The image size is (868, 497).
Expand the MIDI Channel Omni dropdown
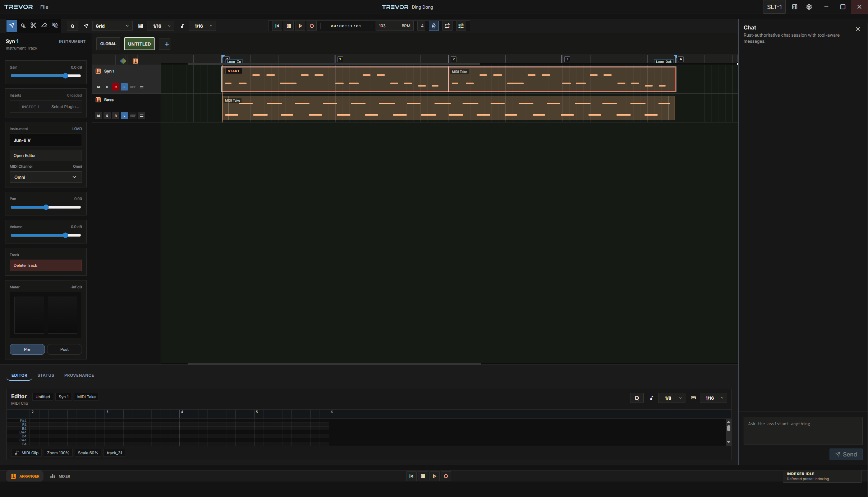[x=46, y=177]
